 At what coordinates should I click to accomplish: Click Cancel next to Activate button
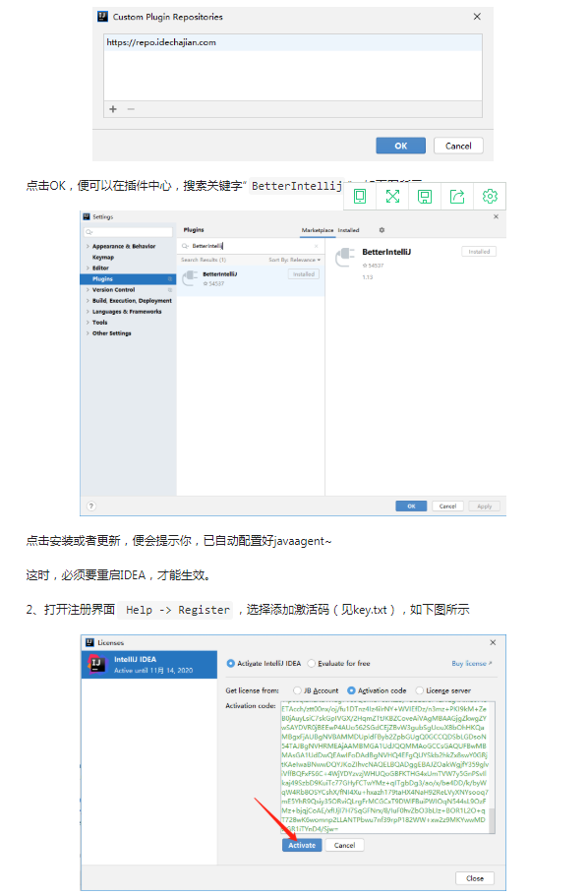click(344, 846)
